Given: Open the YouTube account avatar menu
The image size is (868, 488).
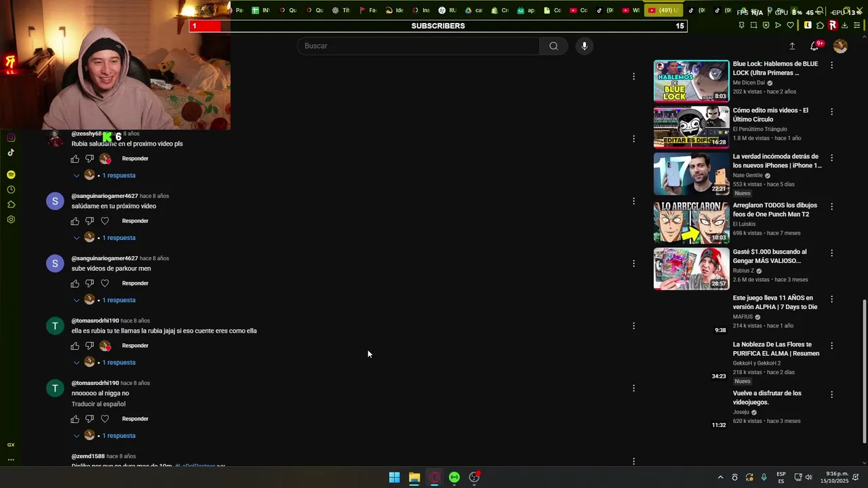Looking at the screenshot, I should 840,46.
